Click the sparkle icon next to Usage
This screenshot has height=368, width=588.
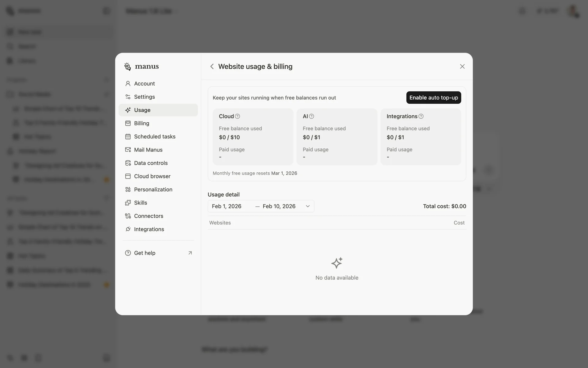[x=128, y=110]
